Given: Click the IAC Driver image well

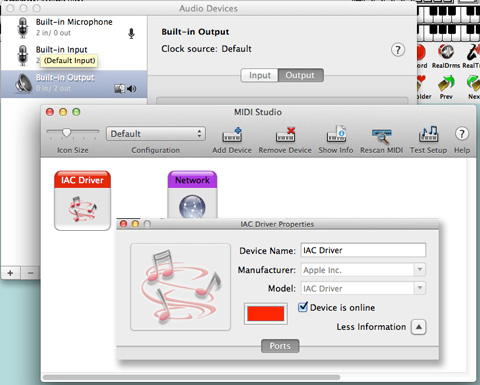Looking at the screenshot, I should click(180, 287).
